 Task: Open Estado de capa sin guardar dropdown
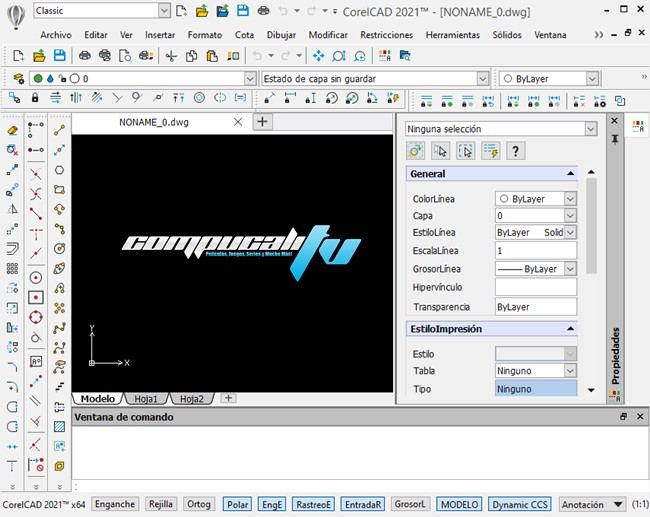click(x=482, y=78)
